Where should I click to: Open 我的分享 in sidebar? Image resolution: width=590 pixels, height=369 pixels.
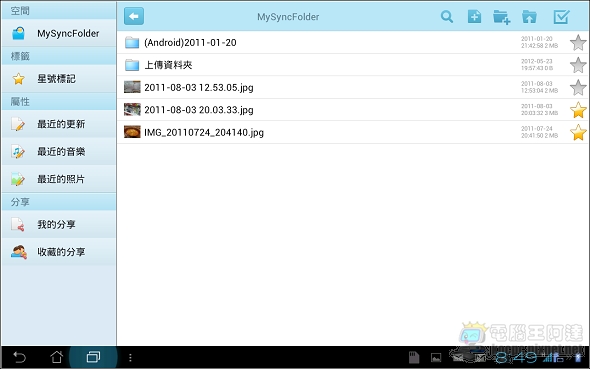click(x=59, y=225)
